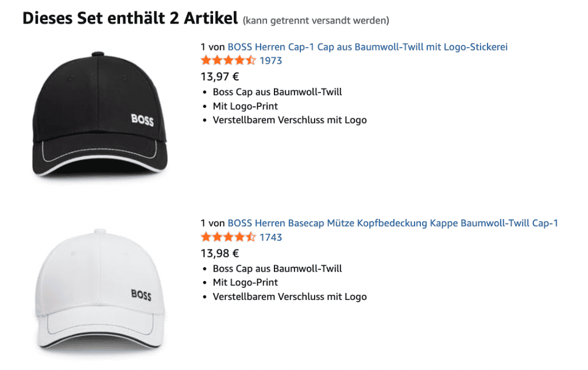Click the BOSS logo on the white cap

[x=141, y=295]
